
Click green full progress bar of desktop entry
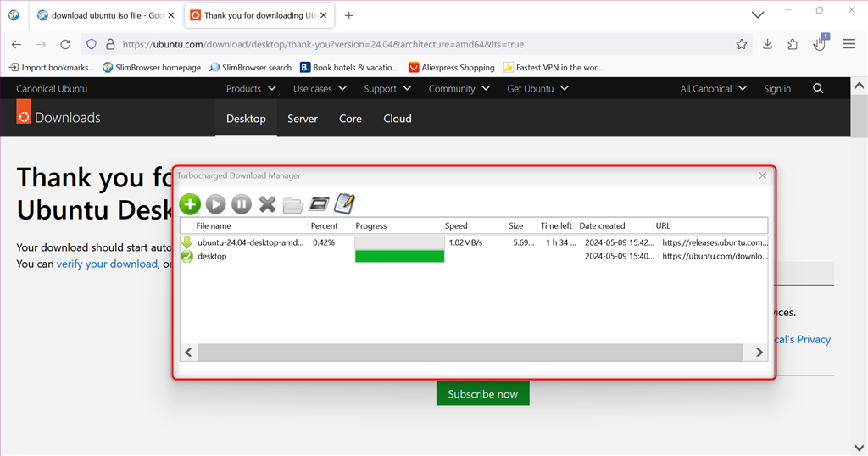[399, 256]
